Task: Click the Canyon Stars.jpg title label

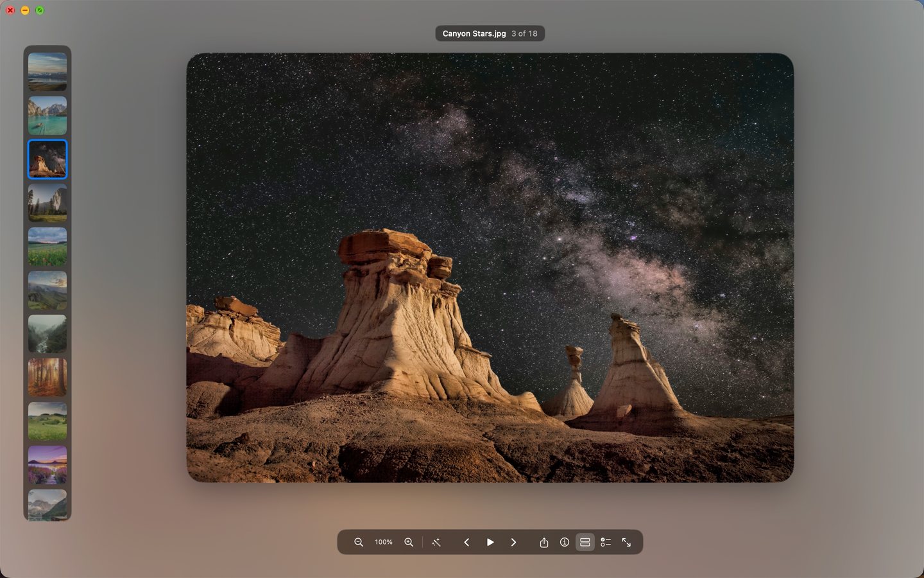Action: [474, 33]
